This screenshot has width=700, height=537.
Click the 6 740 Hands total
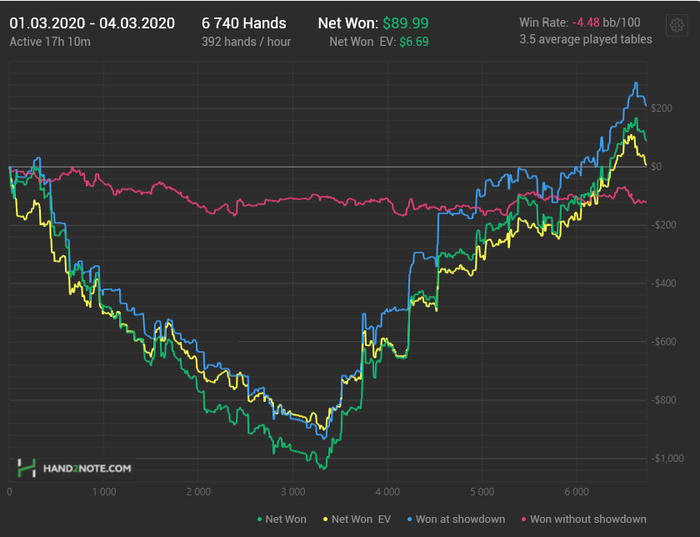244,23
